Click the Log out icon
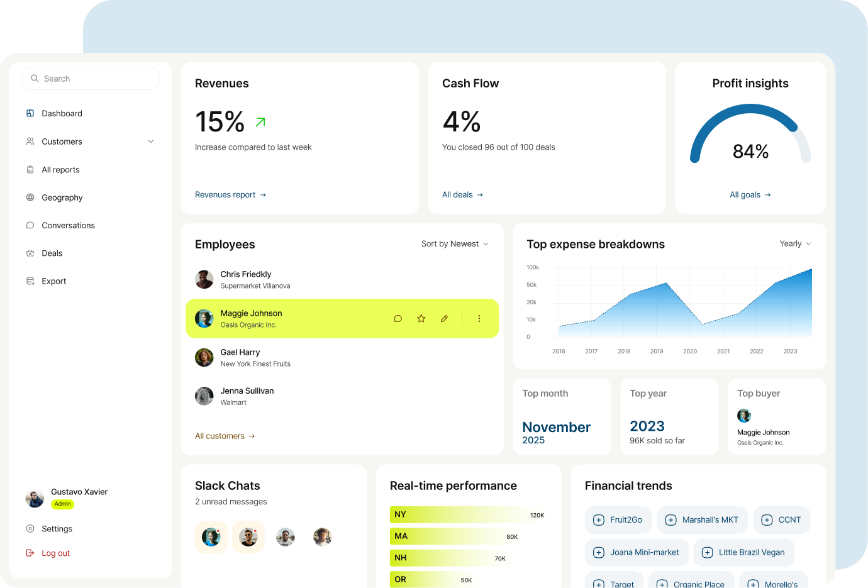The image size is (868, 588). click(30, 553)
